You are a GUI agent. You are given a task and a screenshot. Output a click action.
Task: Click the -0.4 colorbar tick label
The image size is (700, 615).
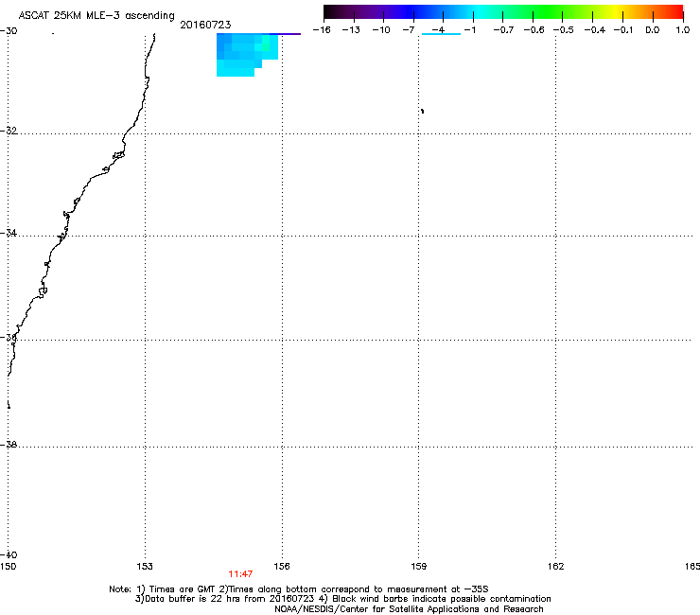[595, 30]
